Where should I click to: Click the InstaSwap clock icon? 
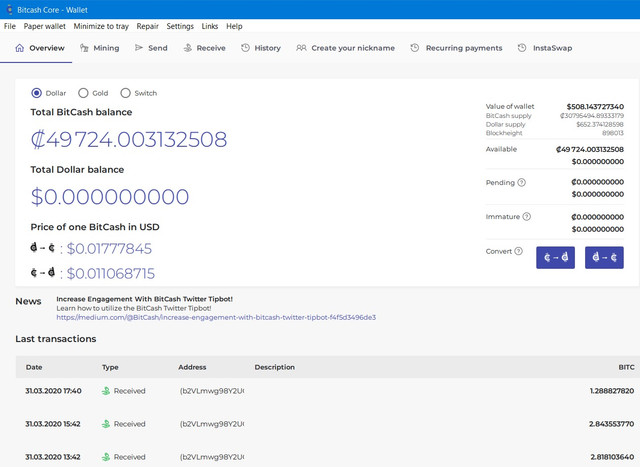pyautogui.click(x=522, y=48)
